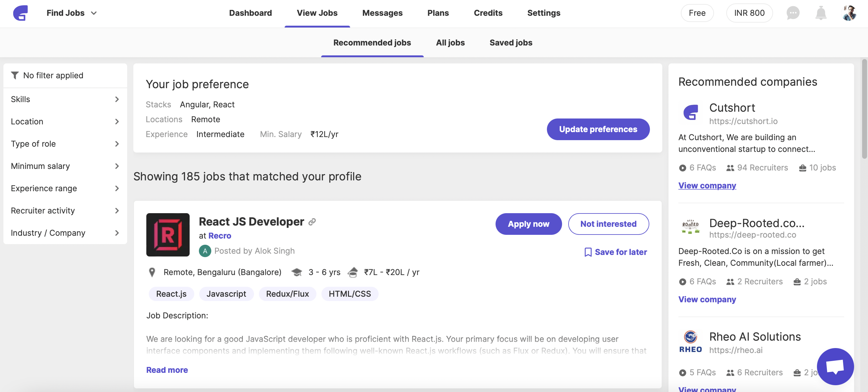Viewport: 868px width, 392px height.
Task: Click View company under Cutshort
Action: [707, 185]
